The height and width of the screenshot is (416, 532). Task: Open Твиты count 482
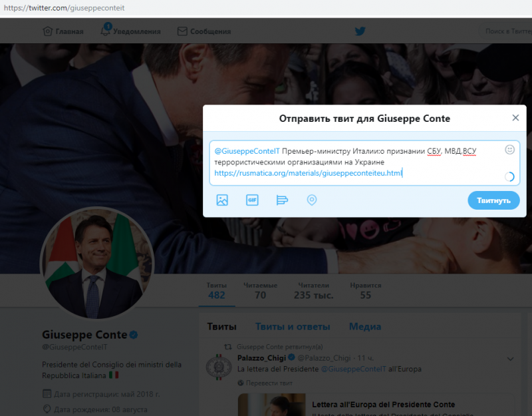[x=217, y=291]
